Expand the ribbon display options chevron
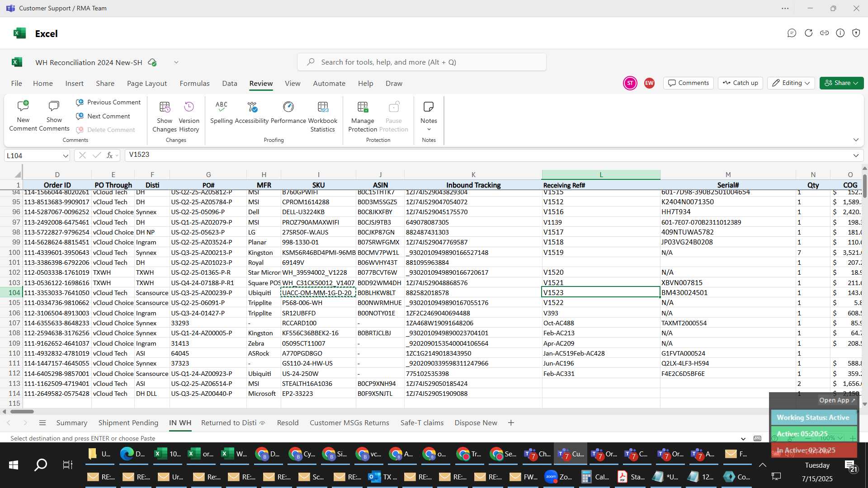Viewport: 868px width, 488px height. click(x=856, y=140)
